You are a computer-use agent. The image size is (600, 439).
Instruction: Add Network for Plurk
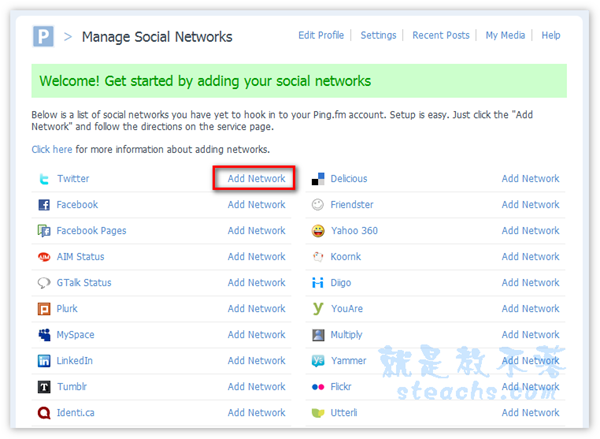tap(256, 309)
